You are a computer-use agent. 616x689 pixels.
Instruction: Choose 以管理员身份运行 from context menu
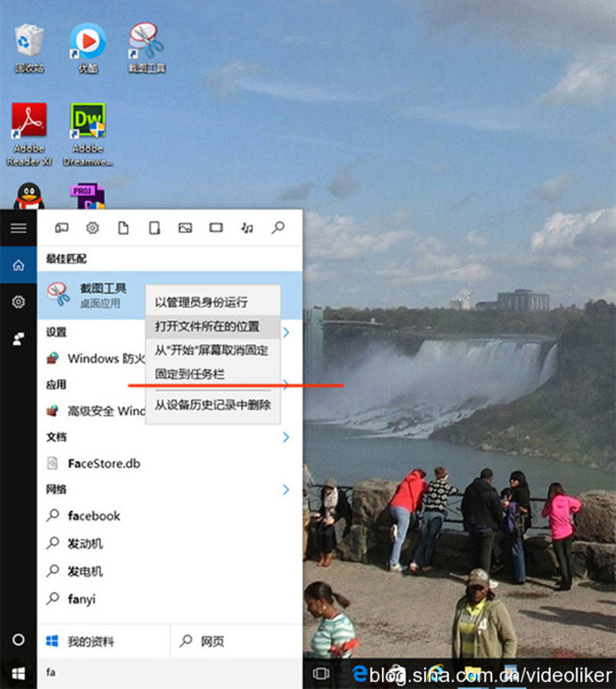[x=202, y=302]
